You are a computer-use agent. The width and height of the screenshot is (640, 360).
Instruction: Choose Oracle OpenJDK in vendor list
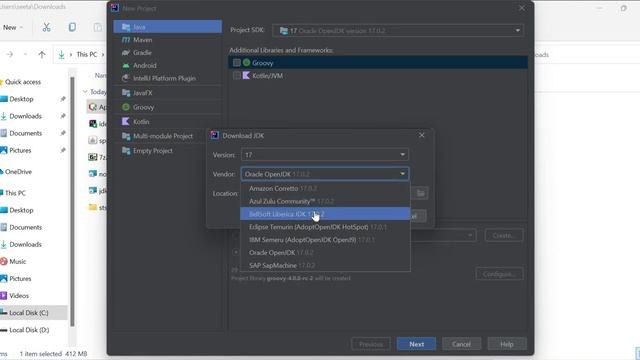pyautogui.click(x=325, y=253)
